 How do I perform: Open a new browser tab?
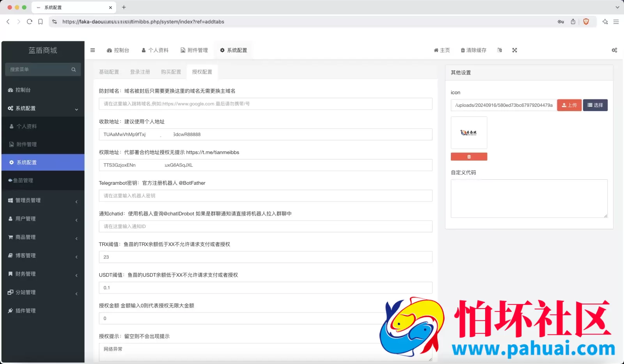(x=124, y=7)
